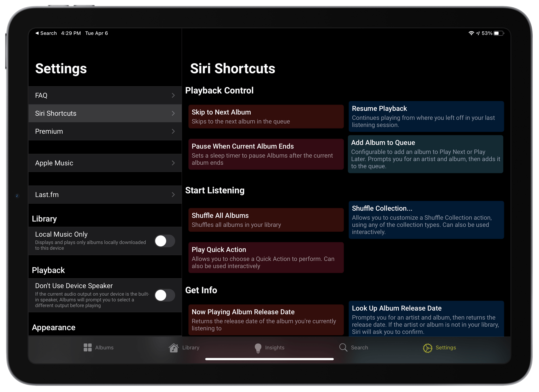Expand Premium settings section

[x=103, y=131]
